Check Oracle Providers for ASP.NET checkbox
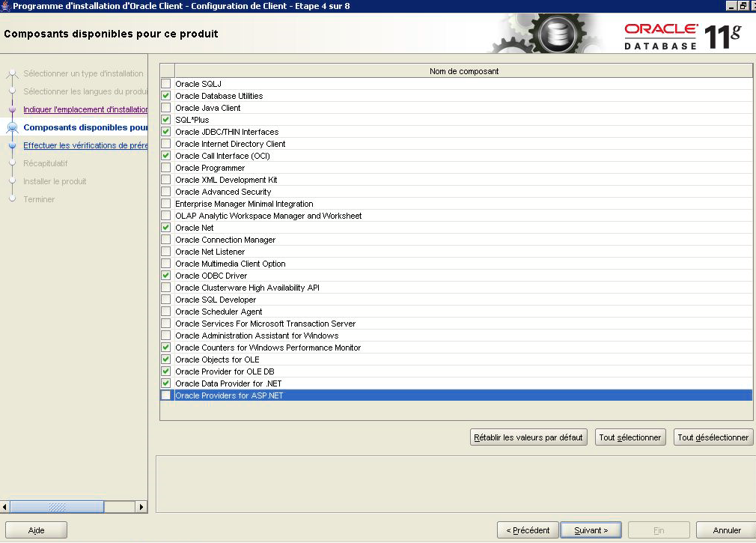 [x=166, y=395]
